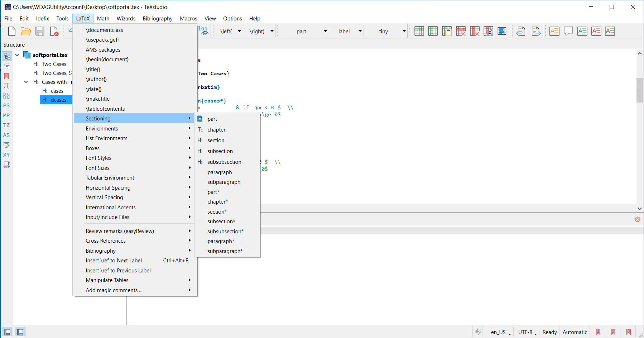Click the cut table column icon
The width and height of the screenshot is (644, 338).
click(x=489, y=31)
